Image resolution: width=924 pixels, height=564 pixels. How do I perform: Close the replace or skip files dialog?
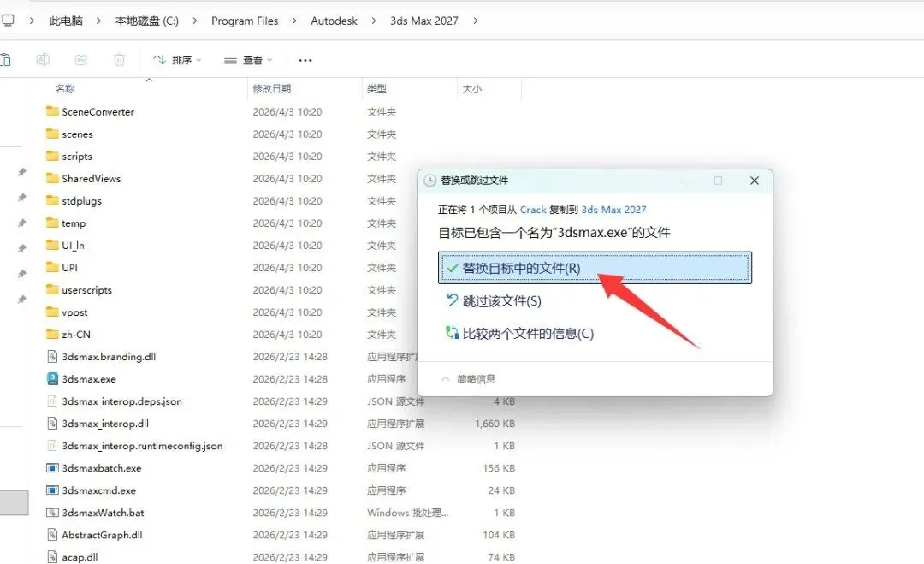point(755,181)
